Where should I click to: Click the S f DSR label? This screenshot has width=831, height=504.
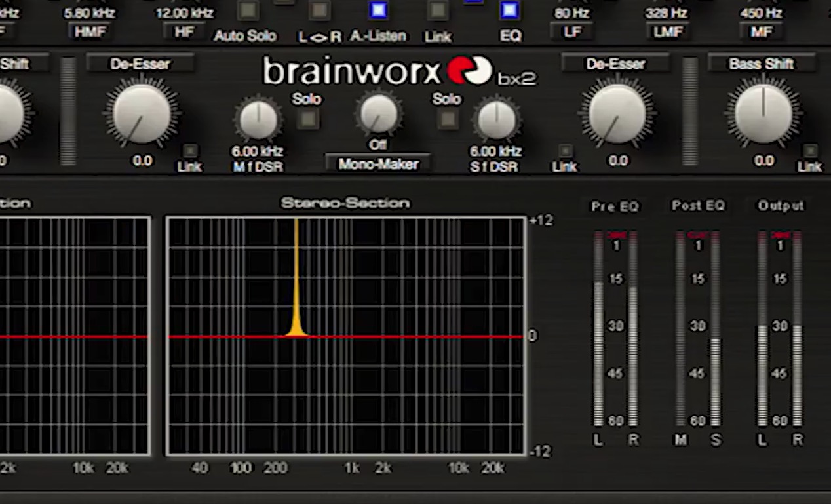494,166
